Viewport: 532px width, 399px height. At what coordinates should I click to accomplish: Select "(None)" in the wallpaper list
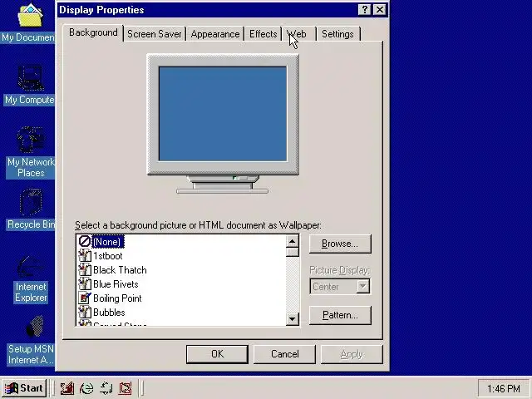click(106, 242)
